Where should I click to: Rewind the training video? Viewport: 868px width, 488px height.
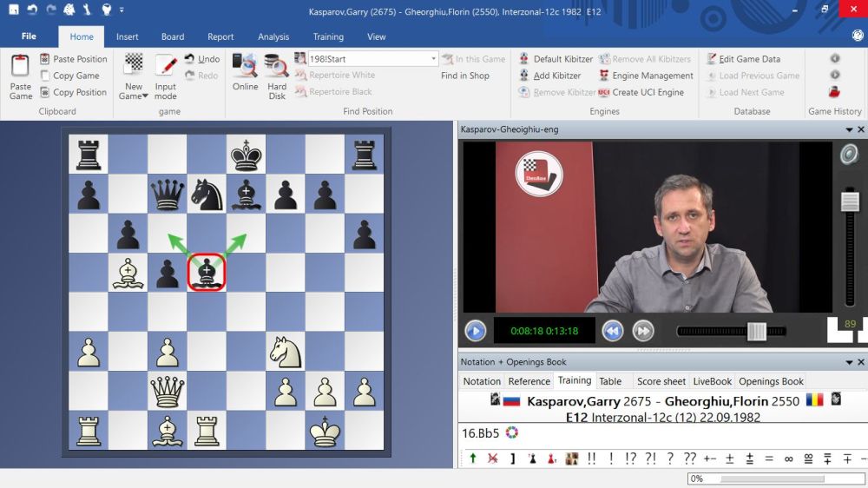(x=613, y=331)
